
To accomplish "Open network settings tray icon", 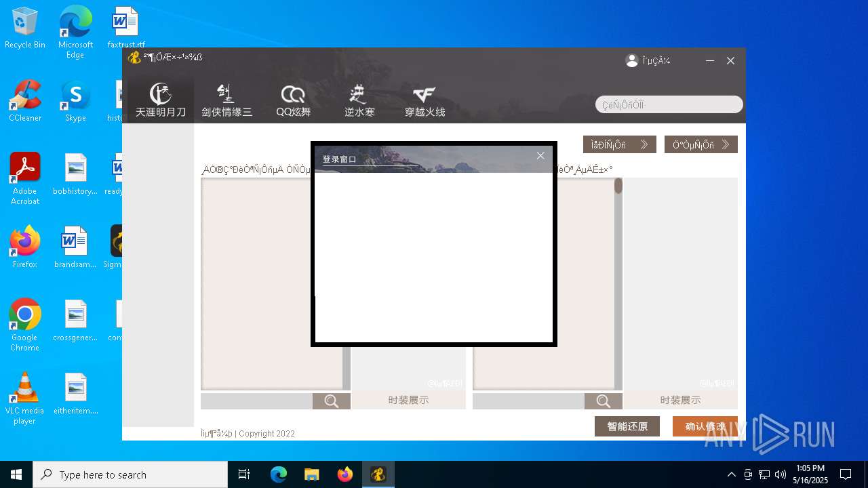I will pos(764,474).
